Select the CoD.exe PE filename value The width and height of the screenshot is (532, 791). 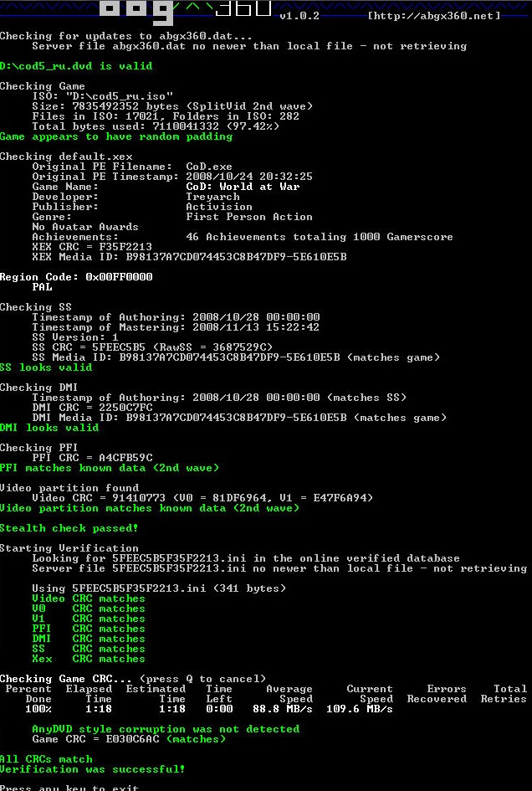tap(209, 167)
